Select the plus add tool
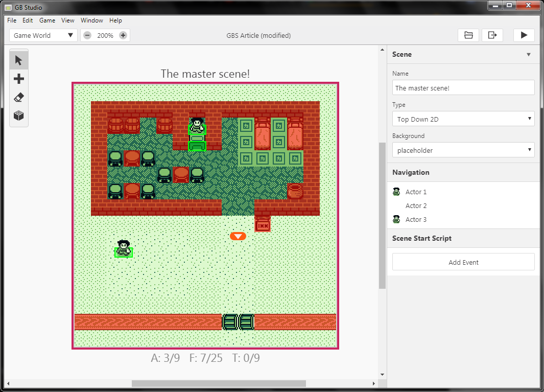The image size is (544, 392). [19, 79]
